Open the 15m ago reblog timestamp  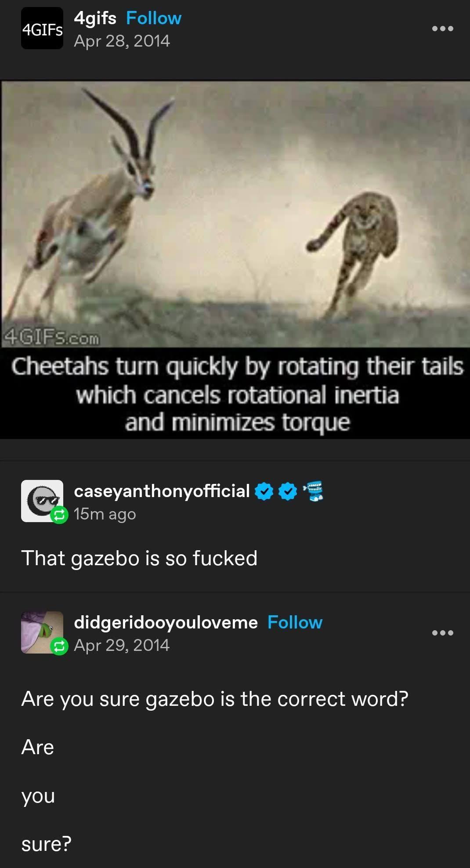click(x=105, y=514)
